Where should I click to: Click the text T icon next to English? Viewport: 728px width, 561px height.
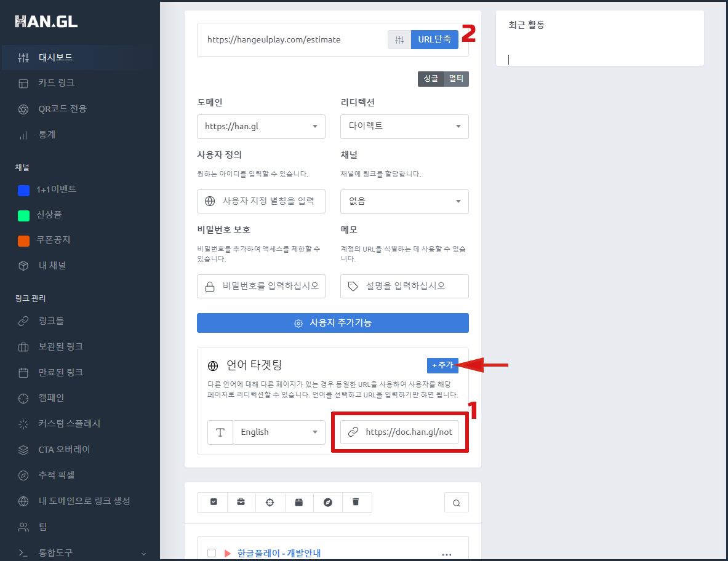pos(220,432)
